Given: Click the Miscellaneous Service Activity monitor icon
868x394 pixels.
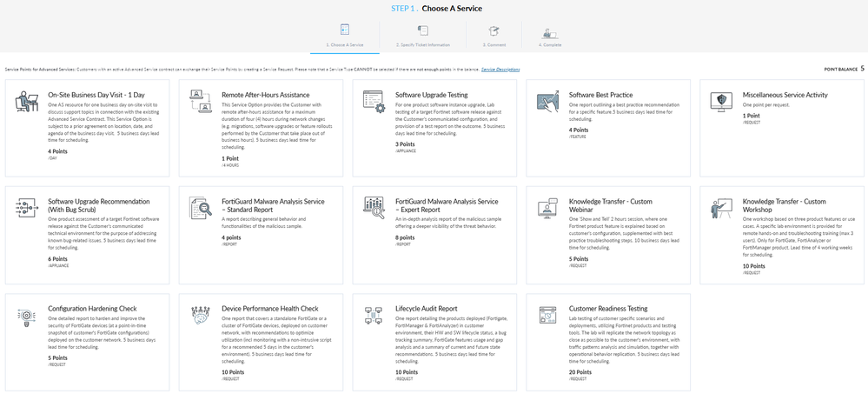Looking at the screenshot, I should (721, 102).
